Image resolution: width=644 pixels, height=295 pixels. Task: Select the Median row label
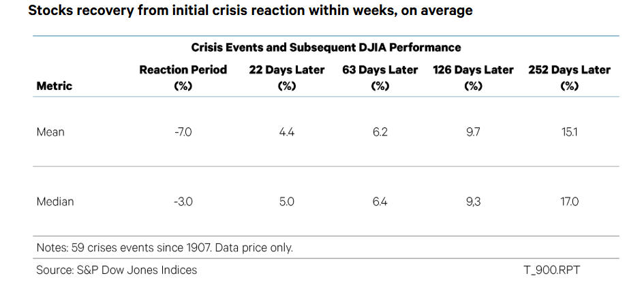[55, 202]
